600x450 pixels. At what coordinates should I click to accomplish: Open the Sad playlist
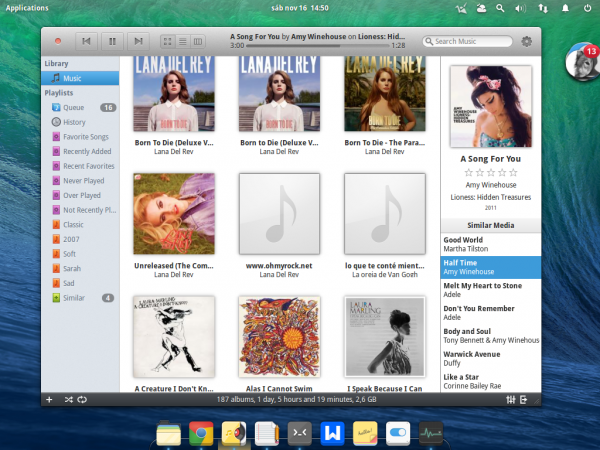point(80,283)
